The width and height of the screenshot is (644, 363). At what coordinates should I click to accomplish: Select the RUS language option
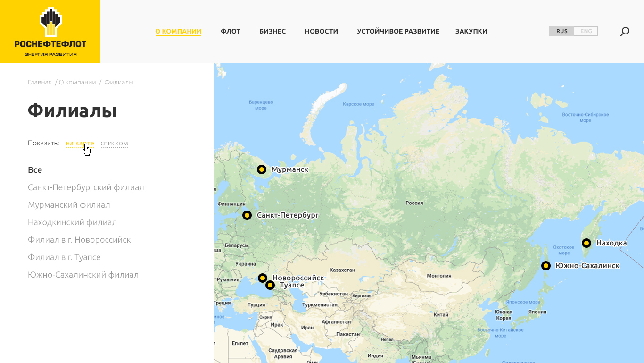(x=561, y=31)
